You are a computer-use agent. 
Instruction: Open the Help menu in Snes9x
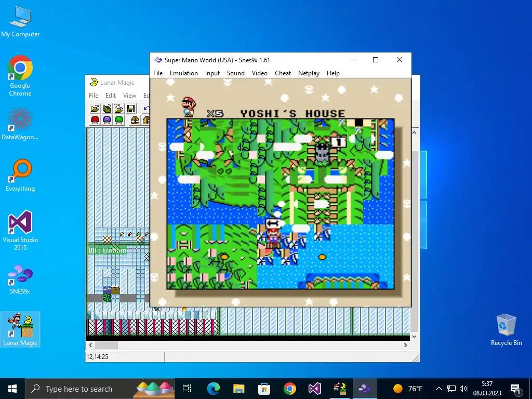click(333, 73)
